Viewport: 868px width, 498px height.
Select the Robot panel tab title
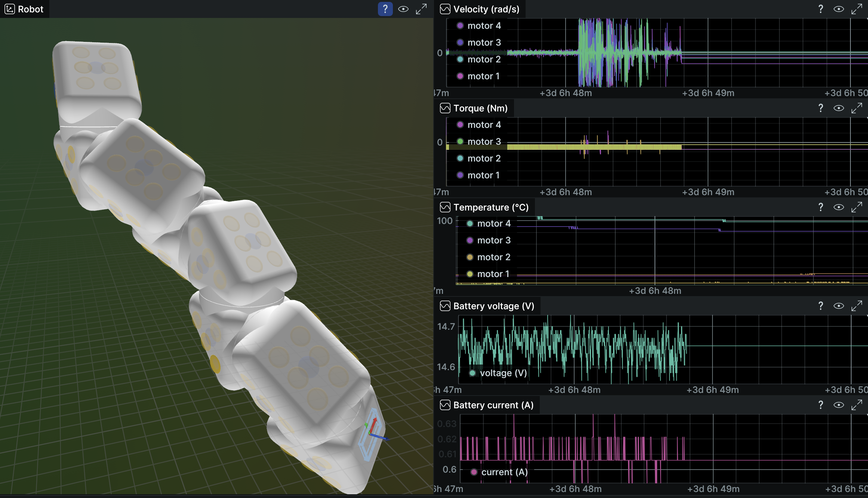click(31, 9)
